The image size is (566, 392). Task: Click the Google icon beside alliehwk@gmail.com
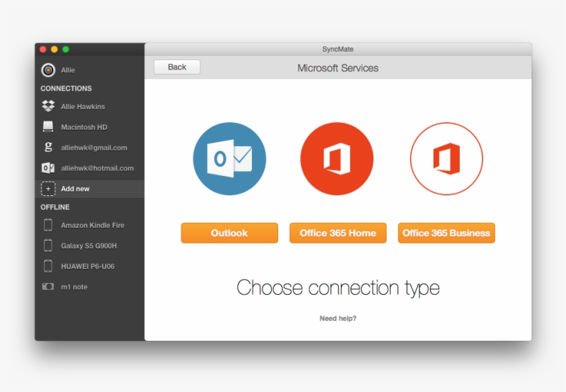pos(48,147)
